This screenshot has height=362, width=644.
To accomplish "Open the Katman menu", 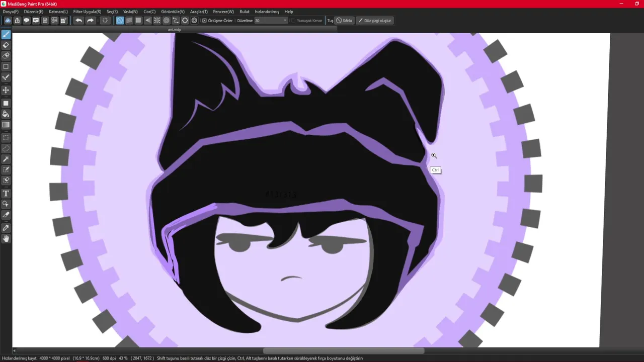I will [x=58, y=12].
